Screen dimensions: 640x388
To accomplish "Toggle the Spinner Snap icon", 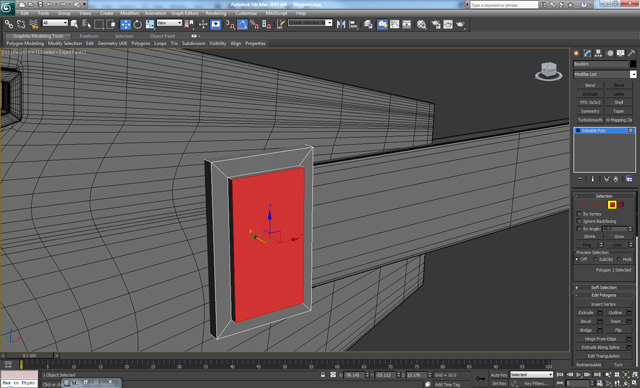I will click(267, 24).
